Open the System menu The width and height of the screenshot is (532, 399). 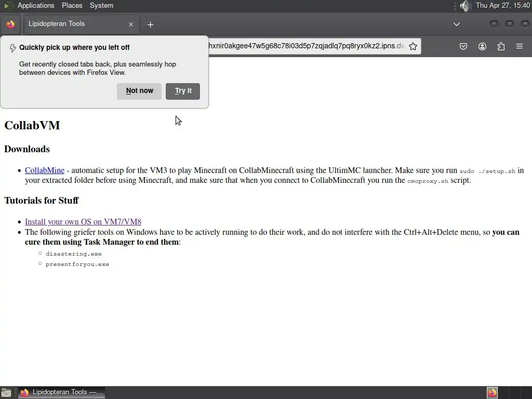pyautogui.click(x=101, y=5)
